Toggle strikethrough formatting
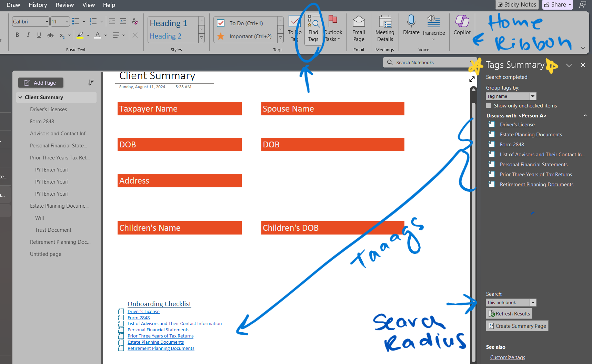 pyautogui.click(x=50, y=34)
